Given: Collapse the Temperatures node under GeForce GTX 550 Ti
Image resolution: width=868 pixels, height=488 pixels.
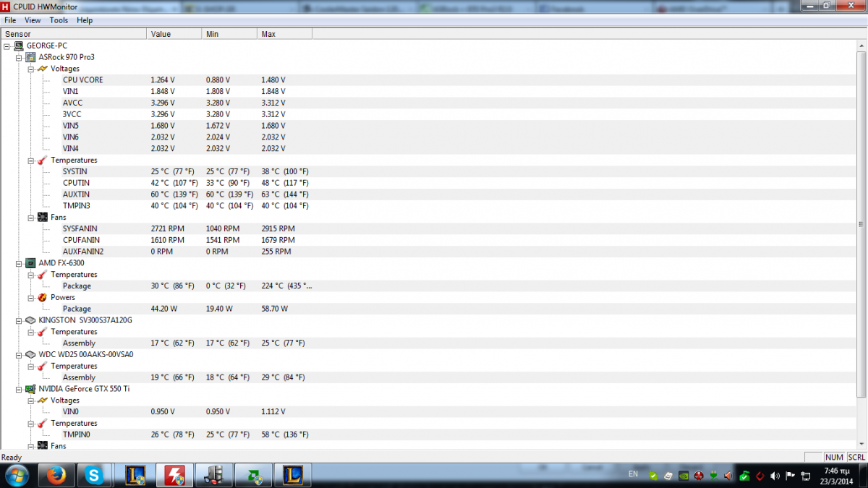Looking at the screenshot, I should pyautogui.click(x=30, y=423).
